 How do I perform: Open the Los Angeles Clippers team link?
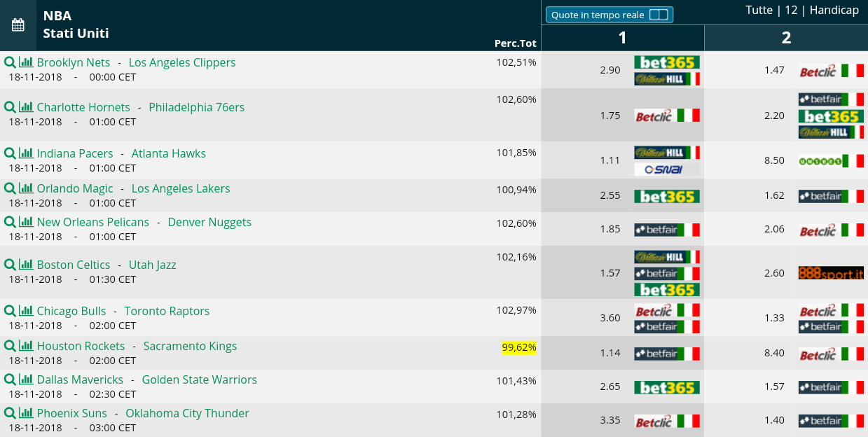(182, 62)
